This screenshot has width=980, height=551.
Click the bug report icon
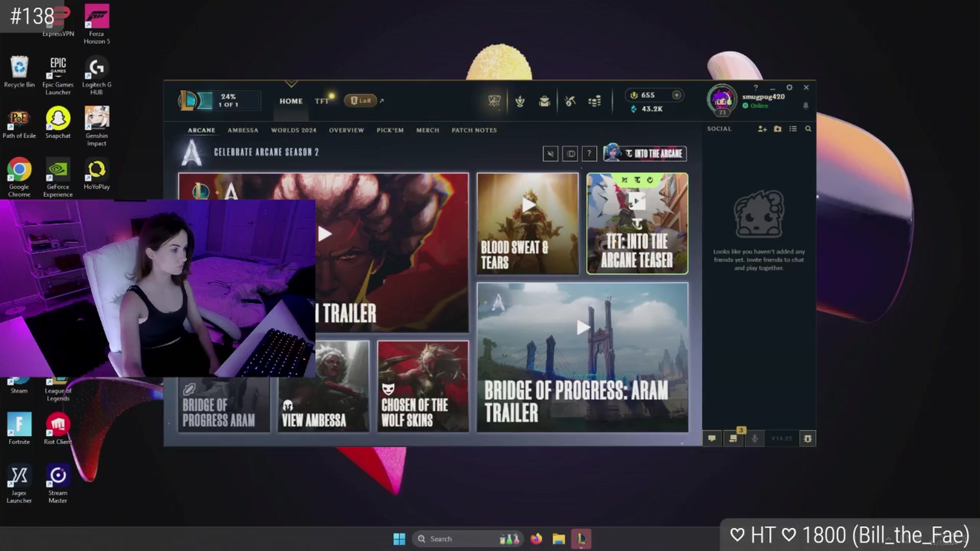pos(807,438)
